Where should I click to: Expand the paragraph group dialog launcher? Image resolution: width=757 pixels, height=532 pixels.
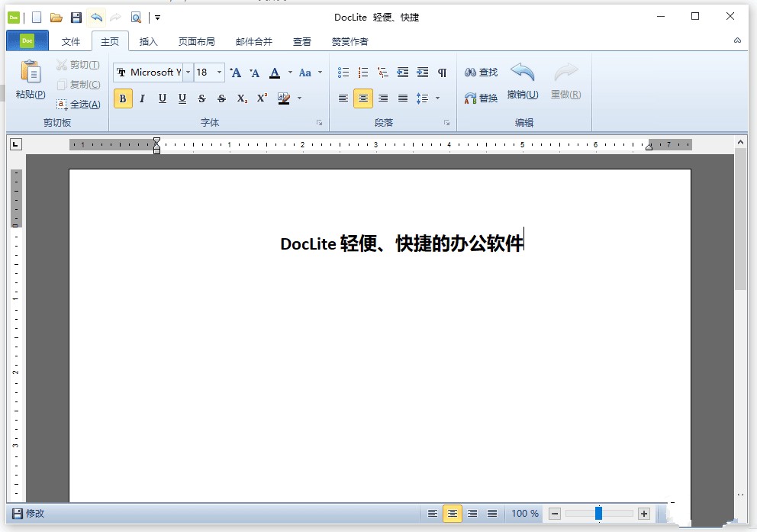[446, 123]
